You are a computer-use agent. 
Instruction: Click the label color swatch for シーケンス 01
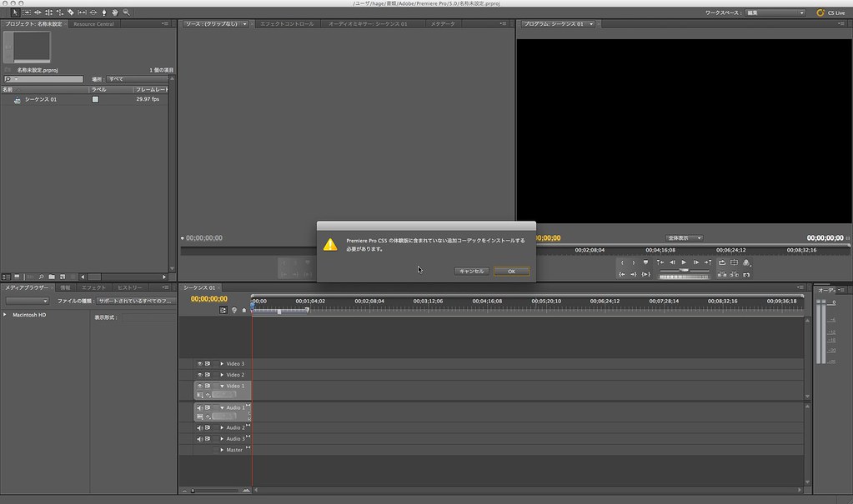click(x=95, y=99)
